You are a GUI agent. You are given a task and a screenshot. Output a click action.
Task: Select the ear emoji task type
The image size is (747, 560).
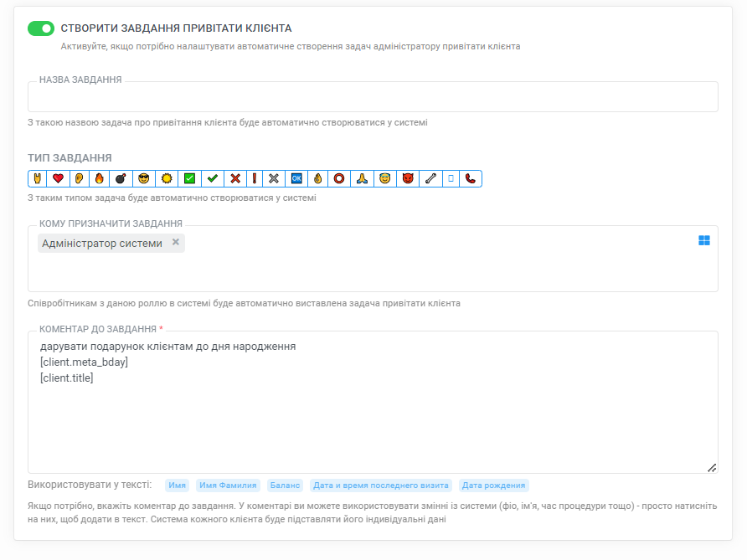pos(79,178)
